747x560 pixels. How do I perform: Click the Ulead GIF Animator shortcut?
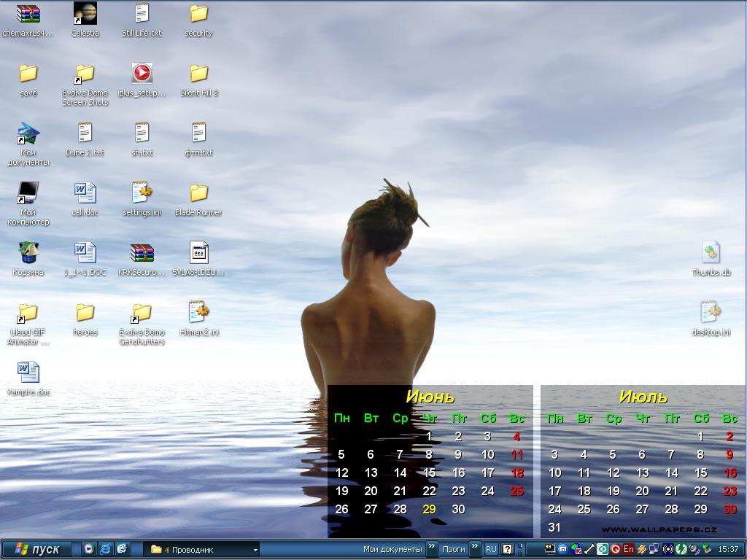[x=28, y=313]
